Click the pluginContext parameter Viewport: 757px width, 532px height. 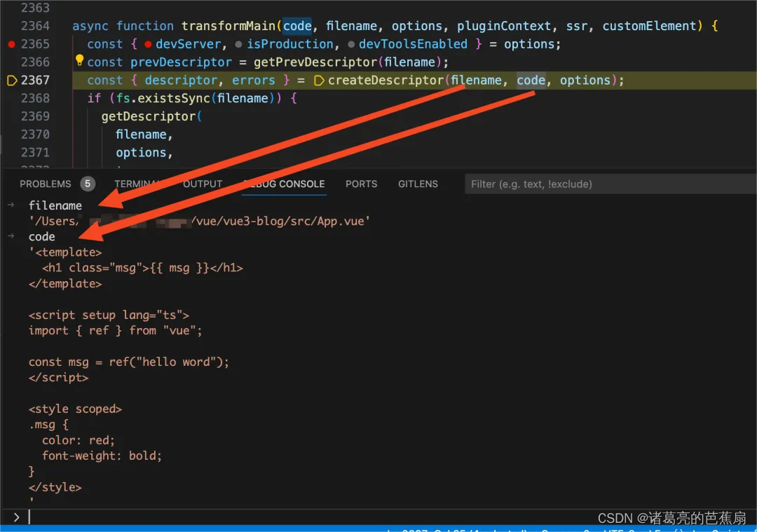tap(504, 26)
